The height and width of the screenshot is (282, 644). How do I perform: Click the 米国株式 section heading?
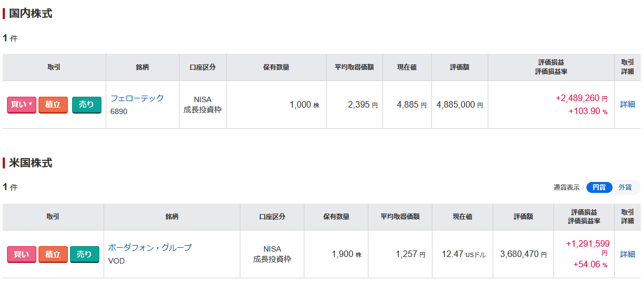tap(31, 163)
